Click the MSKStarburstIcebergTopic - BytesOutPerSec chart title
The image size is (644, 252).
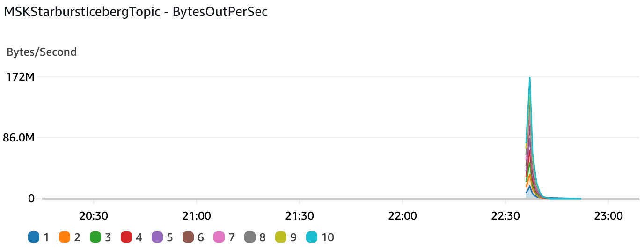(x=136, y=13)
